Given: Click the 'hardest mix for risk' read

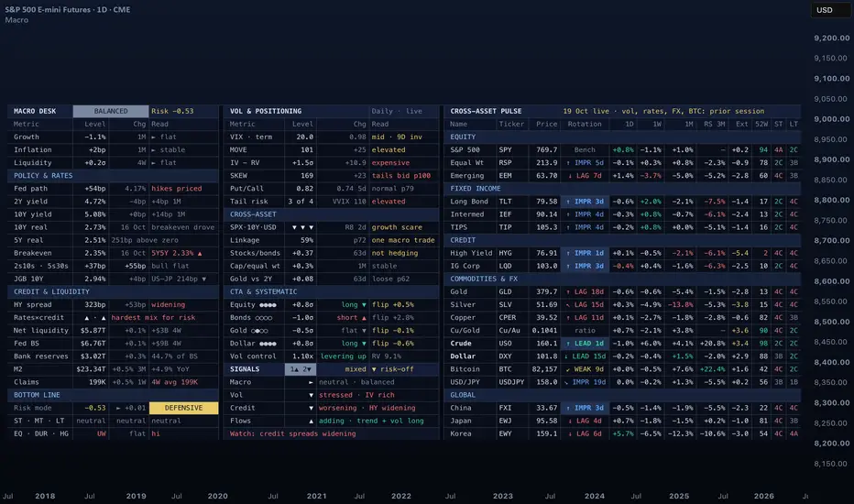Looking at the screenshot, I should click(x=153, y=318).
